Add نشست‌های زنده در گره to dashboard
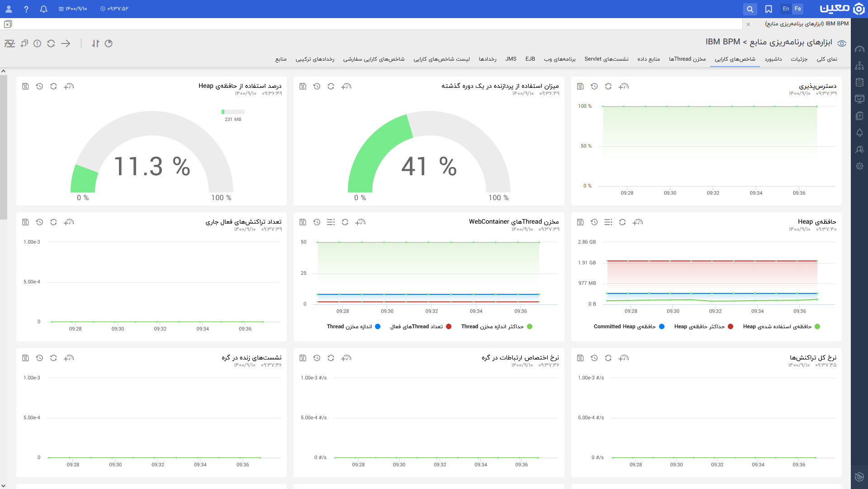The width and height of the screenshot is (868, 489). tap(69, 358)
